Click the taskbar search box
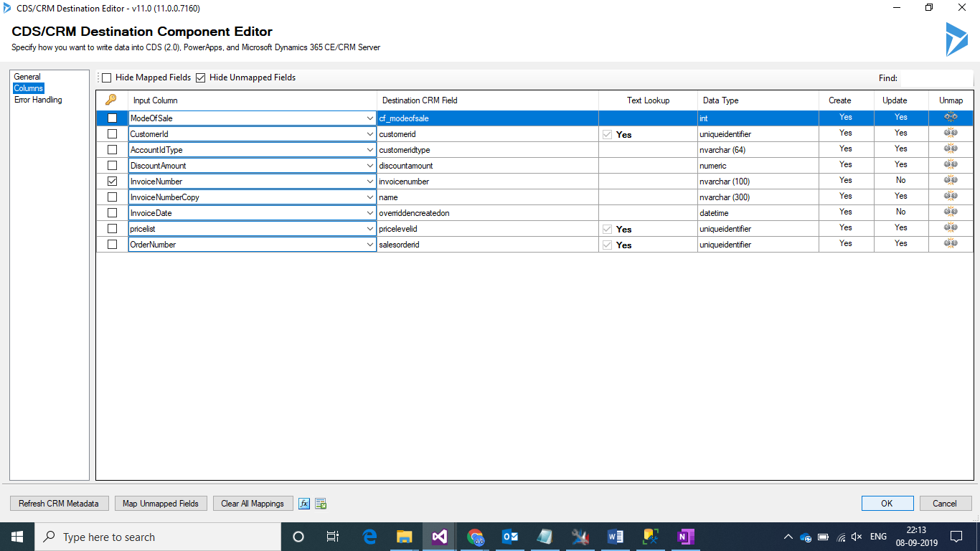980x551 pixels. pos(158,537)
